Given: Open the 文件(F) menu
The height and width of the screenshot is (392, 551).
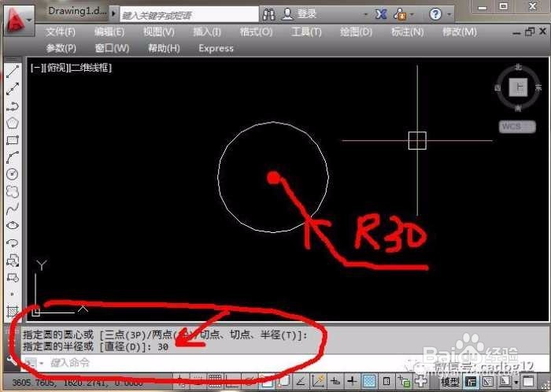Looking at the screenshot, I should click(x=61, y=32).
